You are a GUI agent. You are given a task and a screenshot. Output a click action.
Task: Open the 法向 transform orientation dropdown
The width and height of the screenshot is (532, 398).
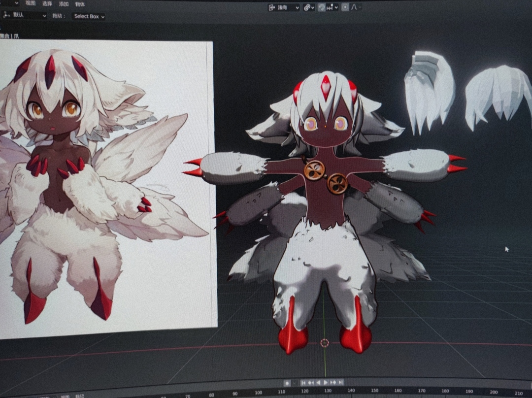[x=284, y=7]
